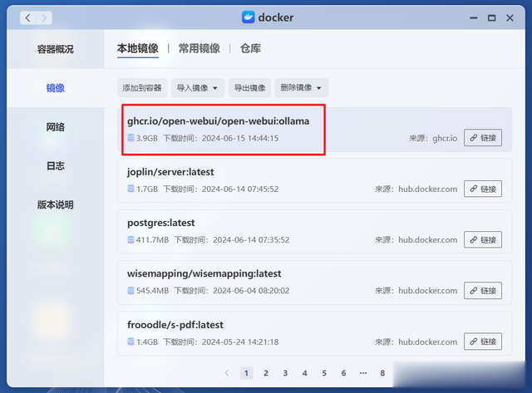This screenshot has width=532, height=393.
Task: Select the joplin/server:latest image name
Action: [x=170, y=172]
